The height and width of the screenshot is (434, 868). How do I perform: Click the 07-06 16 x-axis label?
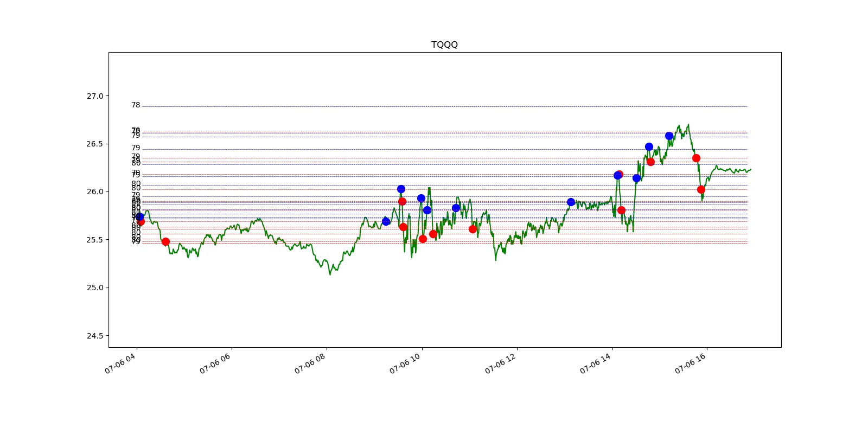point(690,363)
